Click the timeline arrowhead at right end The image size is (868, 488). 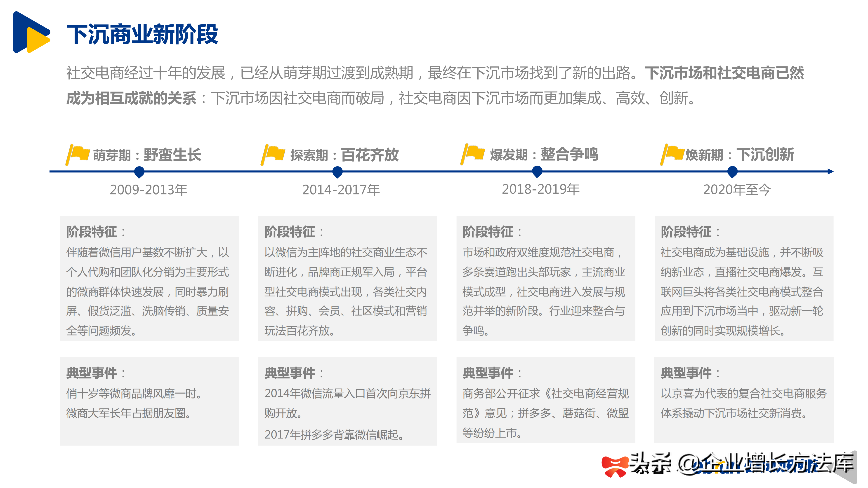click(830, 171)
